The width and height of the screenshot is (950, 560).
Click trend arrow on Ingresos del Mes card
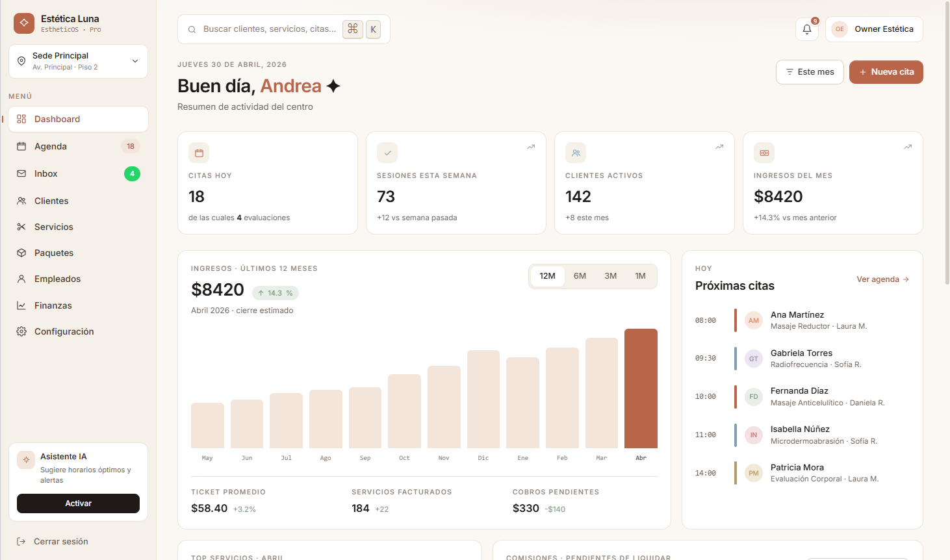908,147
